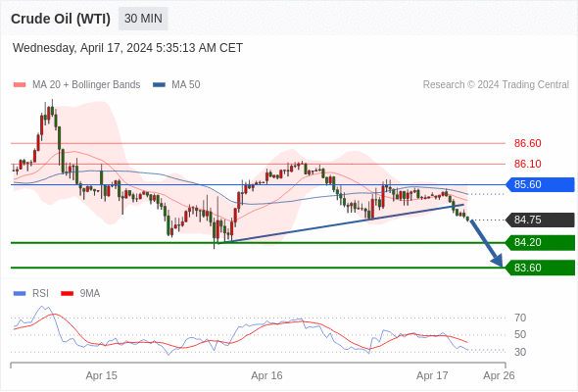This screenshot has width=578, height=392.
Task: Click the 86.60 resistance level label
Action: [527, 143]
